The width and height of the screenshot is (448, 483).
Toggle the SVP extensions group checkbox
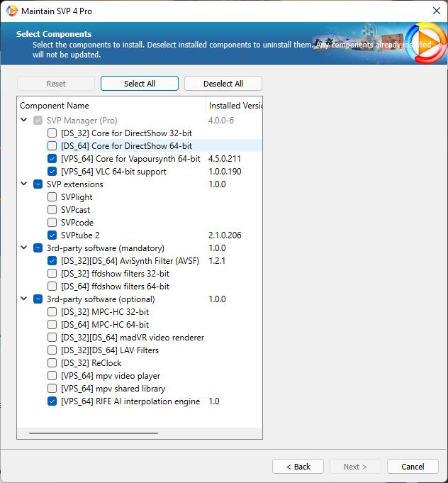[x=38, y=184]
